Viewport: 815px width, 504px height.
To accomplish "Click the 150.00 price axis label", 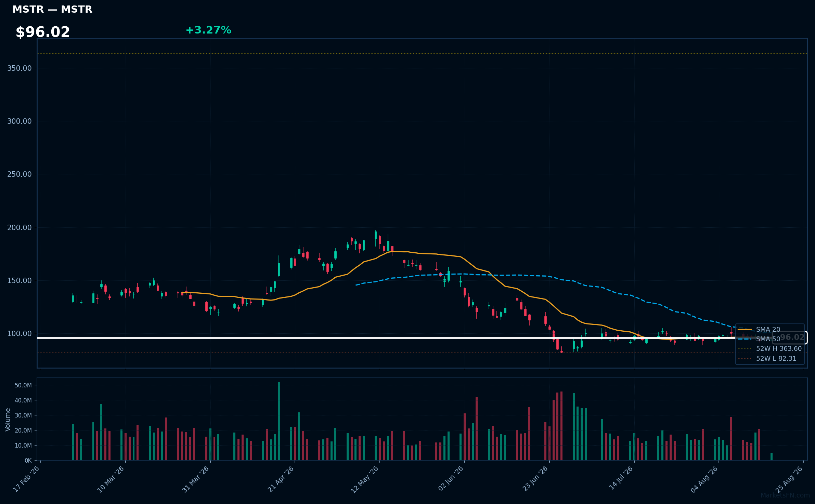I will [20, 280].
